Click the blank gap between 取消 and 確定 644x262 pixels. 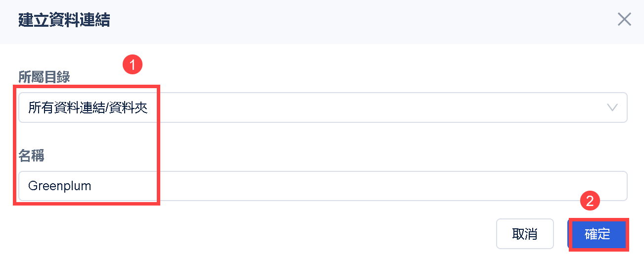[560, 234]
